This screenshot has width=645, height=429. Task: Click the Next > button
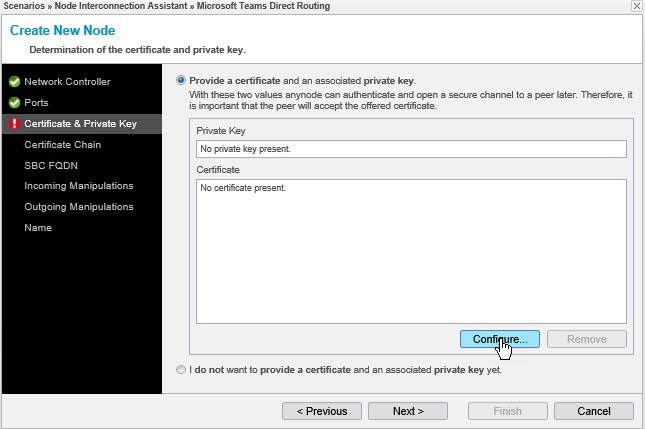coord(407,411)
